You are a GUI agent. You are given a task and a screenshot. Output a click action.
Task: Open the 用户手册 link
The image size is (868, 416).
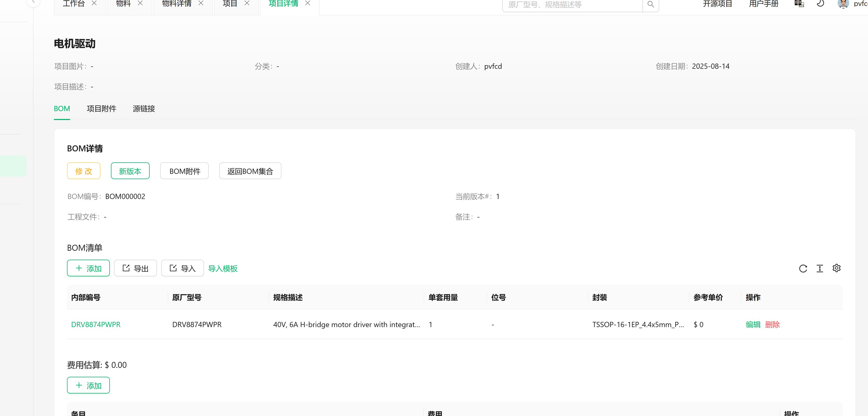click(764, 4)
